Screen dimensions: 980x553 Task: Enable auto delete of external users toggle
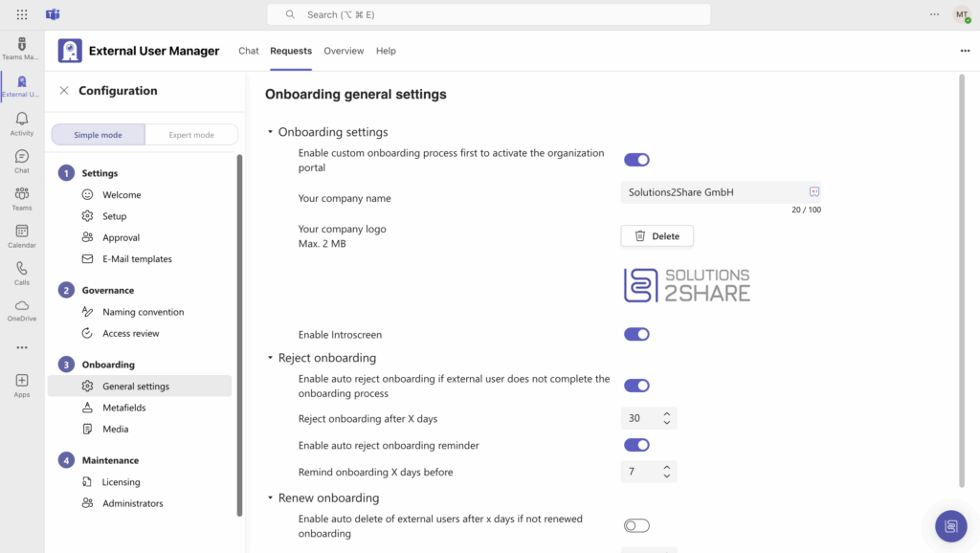point(636,525)
